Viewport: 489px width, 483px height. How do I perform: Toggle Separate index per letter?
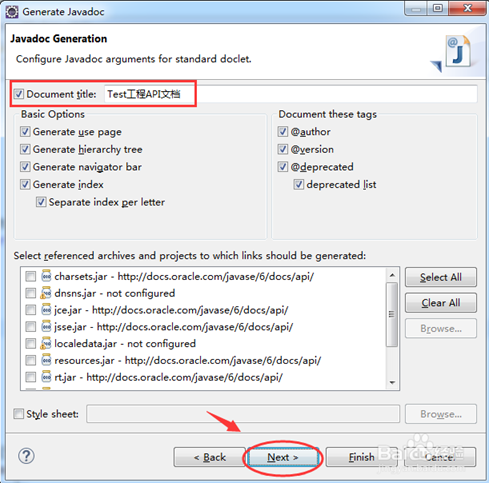(x=41, y=202)
